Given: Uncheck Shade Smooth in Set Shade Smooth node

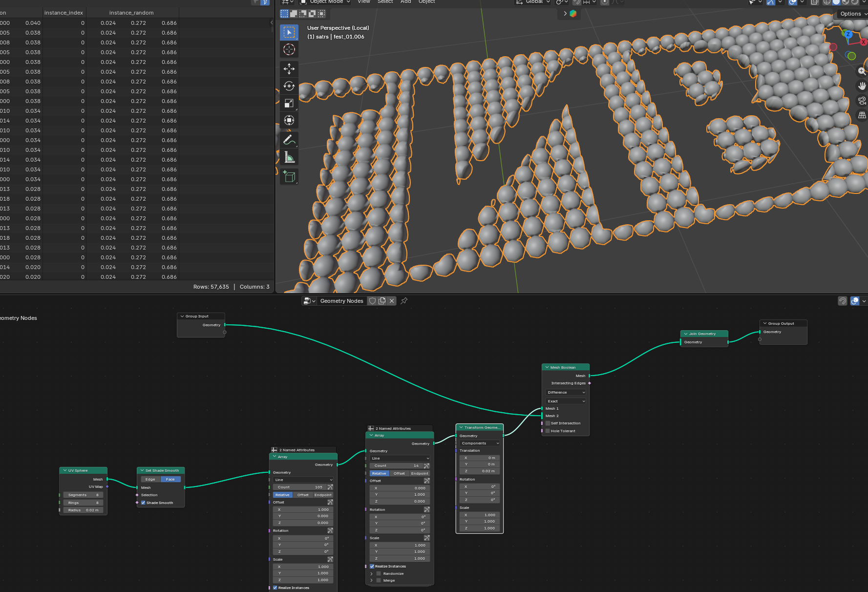Looking at the screenshot, I should pyautogui.click(x=143, y=503).
